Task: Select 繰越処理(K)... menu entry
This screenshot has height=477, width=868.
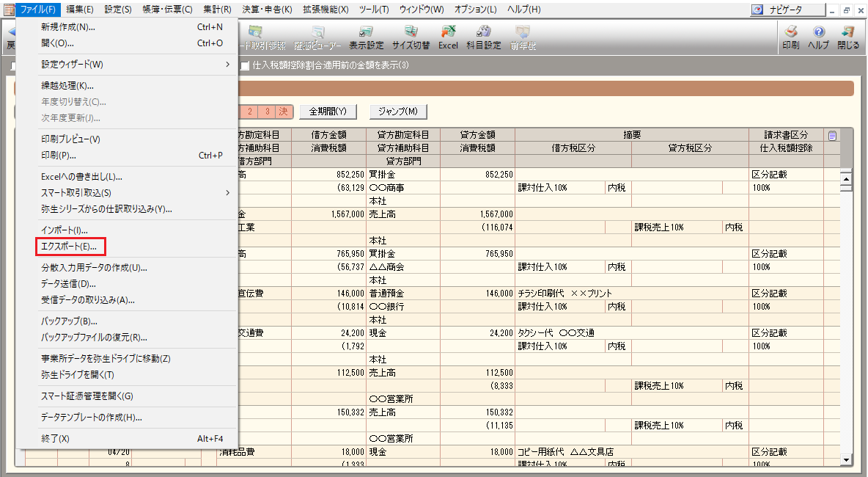Action: click(137, 85)
